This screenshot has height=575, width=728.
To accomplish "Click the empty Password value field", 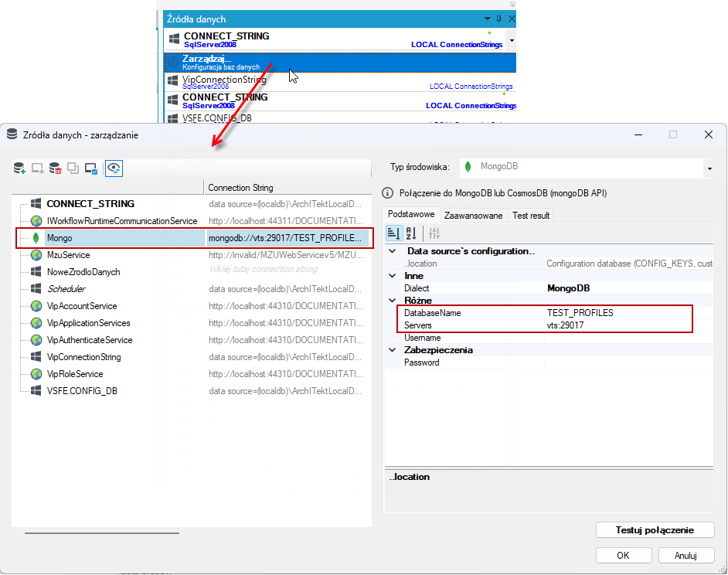I will tap(629, 362).
